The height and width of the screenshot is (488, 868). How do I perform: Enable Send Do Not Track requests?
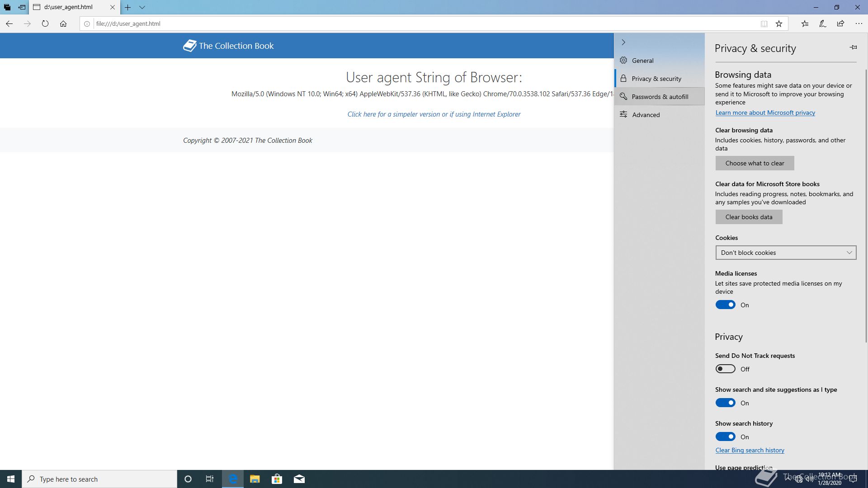pyautogui.click(x=725, y=369)
